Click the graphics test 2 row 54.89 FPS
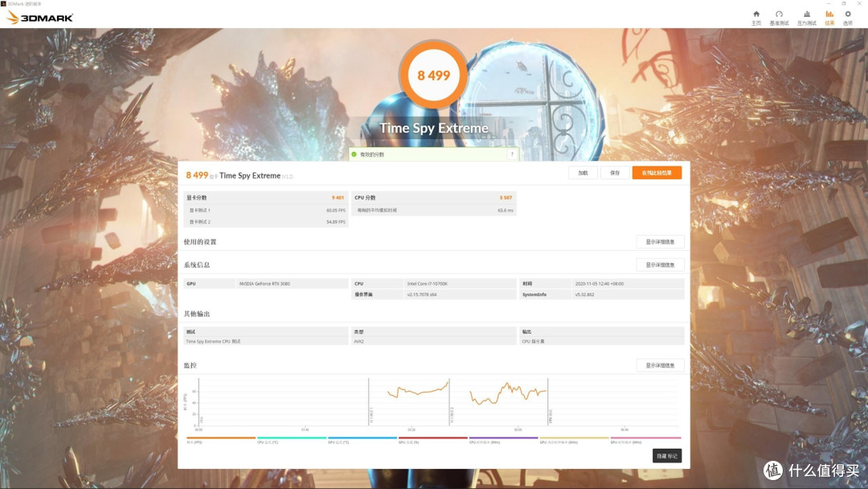Image resolution: width=868 pixels, height=489 pixels. click(266, 222)
